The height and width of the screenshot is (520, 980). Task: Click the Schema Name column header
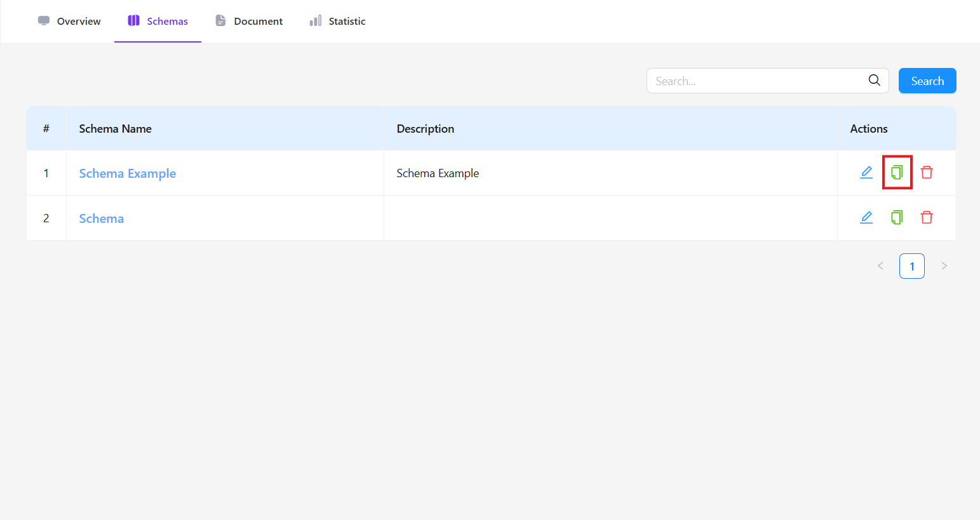pyautogui.click(x=225, y=129)
